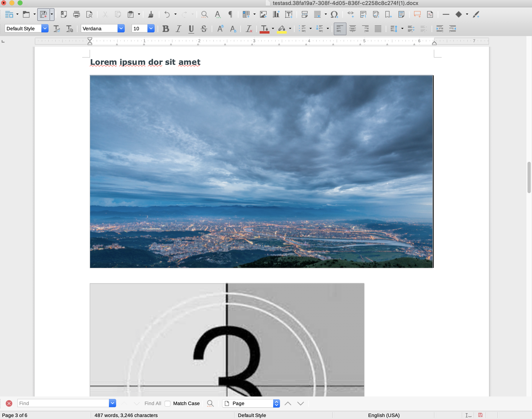Open the paragraph style dropdown

[45, 28]
